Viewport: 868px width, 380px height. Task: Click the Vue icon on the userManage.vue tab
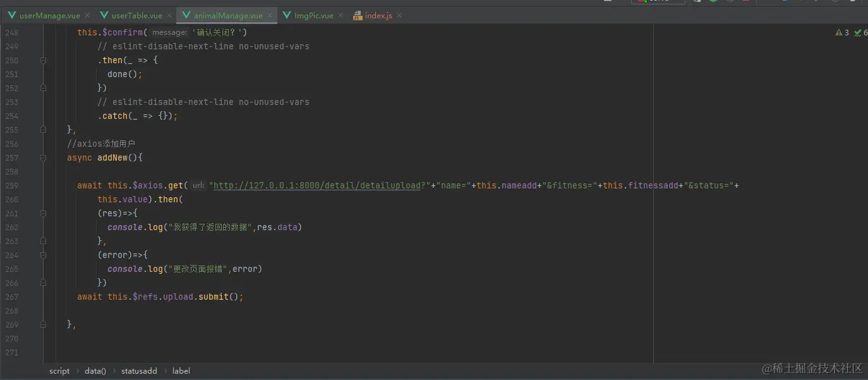tap(12, 15)
